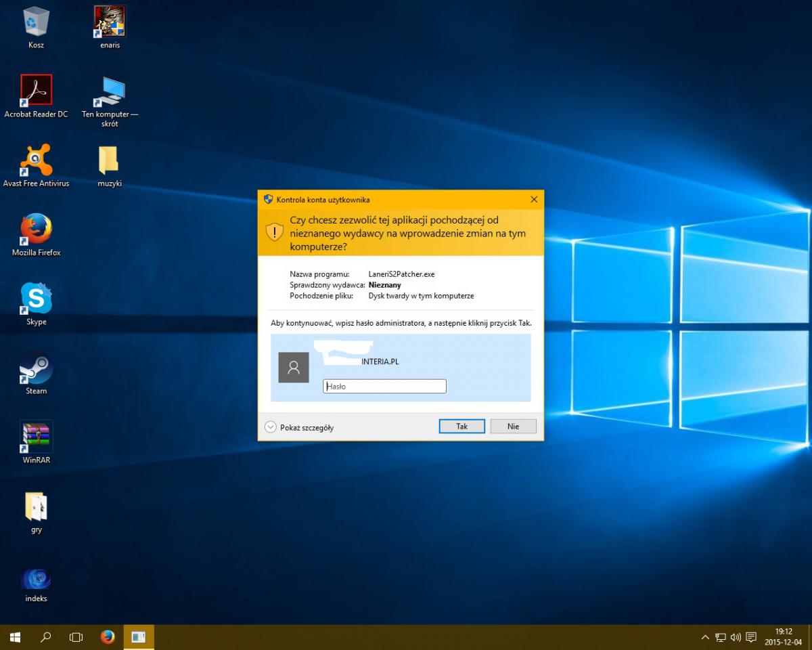812x650 pixels.
Task: Click the UAC shield icon in title bar
Action: pos(269,200)
